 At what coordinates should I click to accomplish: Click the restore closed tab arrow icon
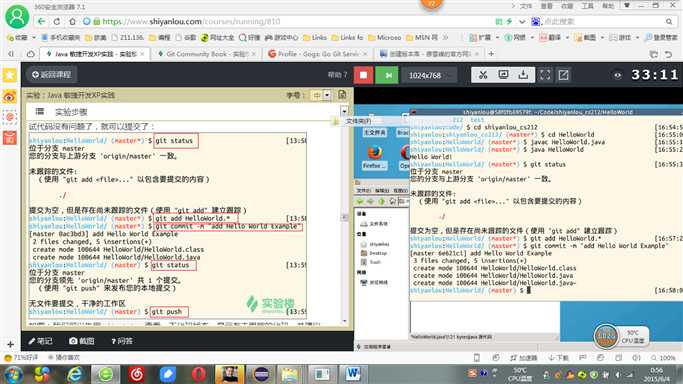click(668, 54)
